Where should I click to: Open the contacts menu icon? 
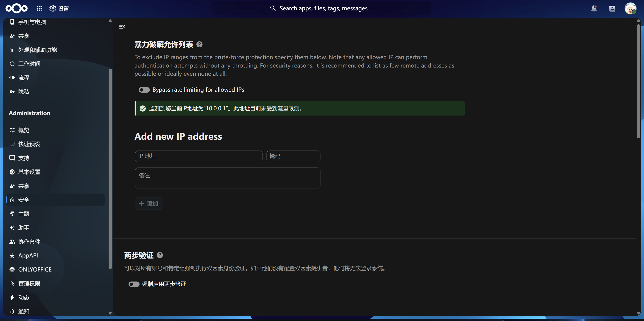pyautogui.click(x=612, y=9)
